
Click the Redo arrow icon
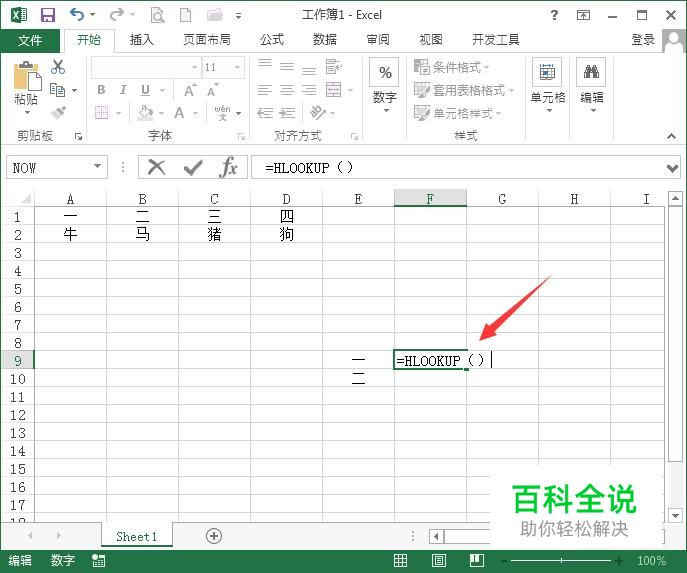(x=117, y=14)
